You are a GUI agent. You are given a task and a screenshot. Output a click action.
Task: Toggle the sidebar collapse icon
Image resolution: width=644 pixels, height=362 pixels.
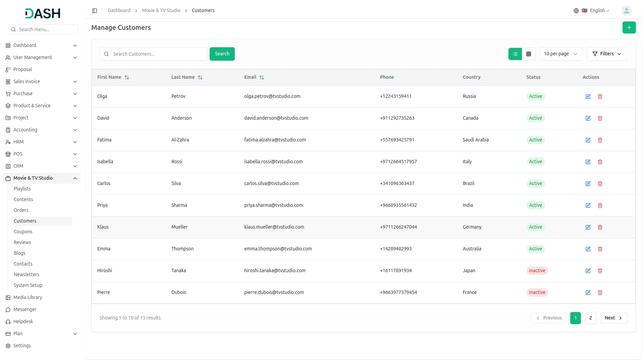[95, 11]
